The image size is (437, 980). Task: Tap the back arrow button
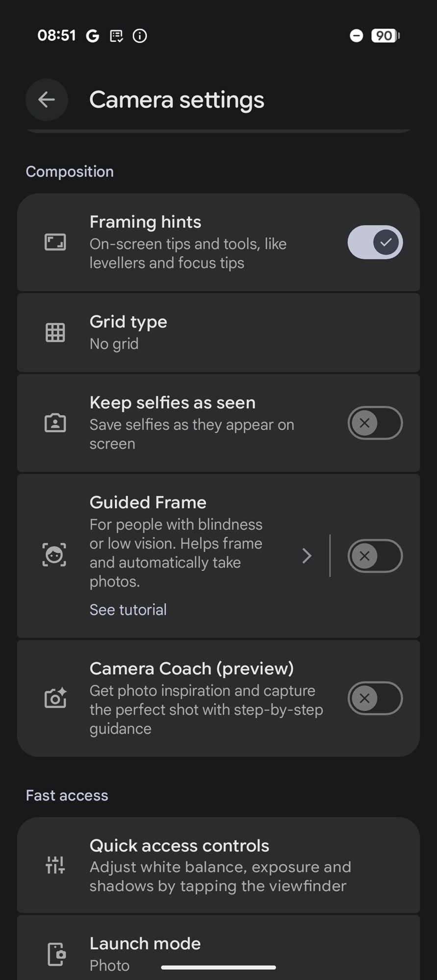pos(47,100)
